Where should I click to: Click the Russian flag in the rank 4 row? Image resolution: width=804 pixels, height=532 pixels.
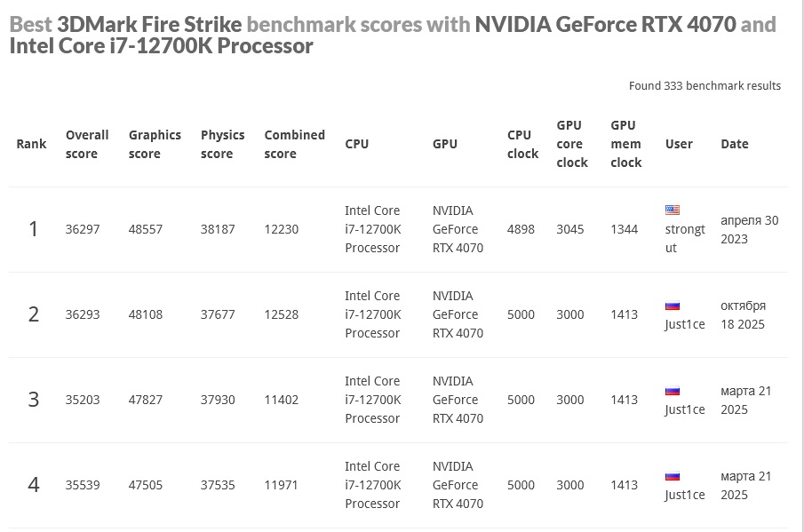point(673,476)
